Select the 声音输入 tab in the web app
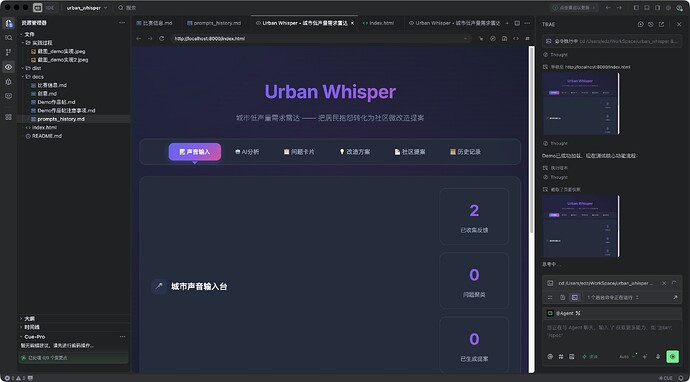Screen dimensions: 690x382 (195, 152)
